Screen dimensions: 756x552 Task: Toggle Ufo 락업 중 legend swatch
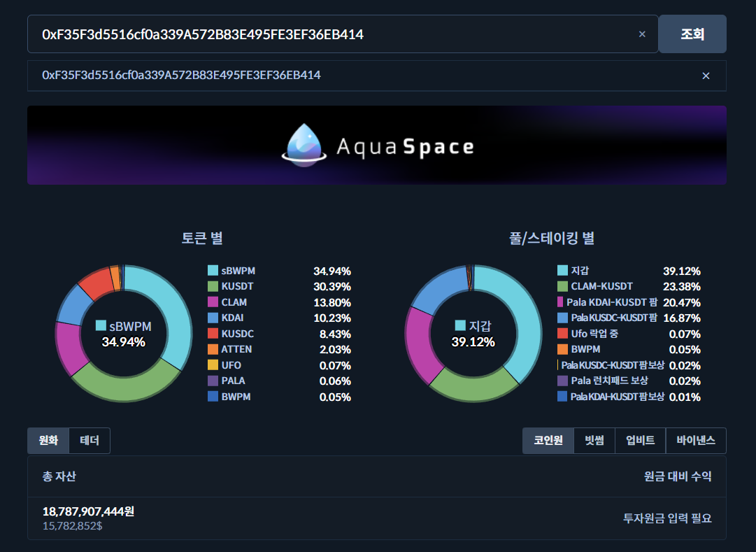[562, 334]
